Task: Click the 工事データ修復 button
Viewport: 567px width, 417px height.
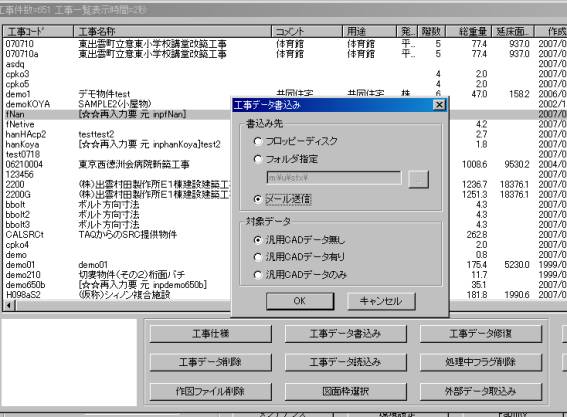Action: point(481,333)
